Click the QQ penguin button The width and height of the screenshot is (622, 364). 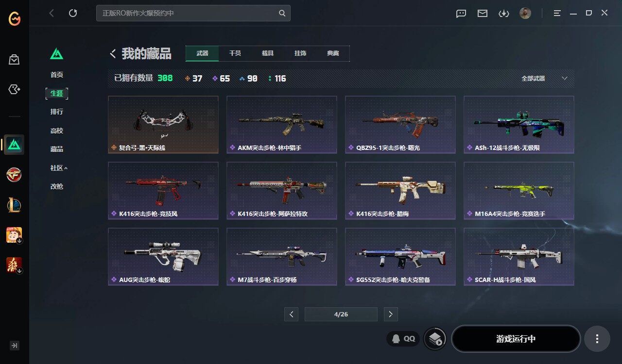[403, 339]
